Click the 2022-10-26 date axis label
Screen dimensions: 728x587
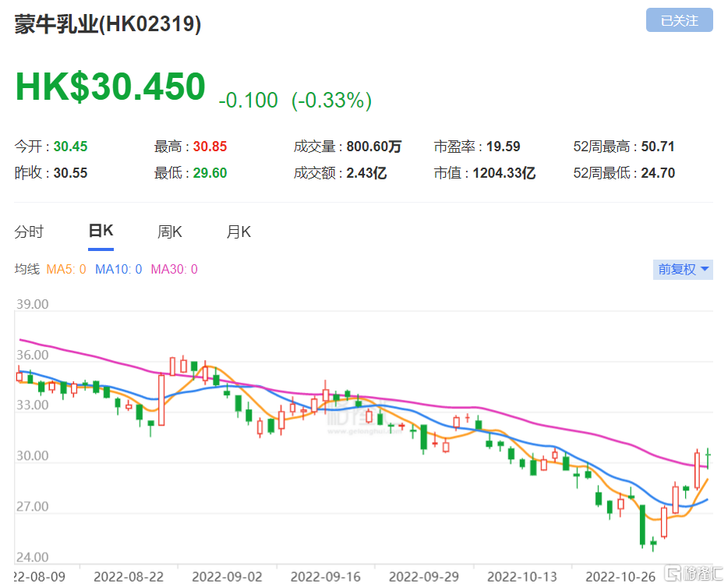(x=620, y=577)
